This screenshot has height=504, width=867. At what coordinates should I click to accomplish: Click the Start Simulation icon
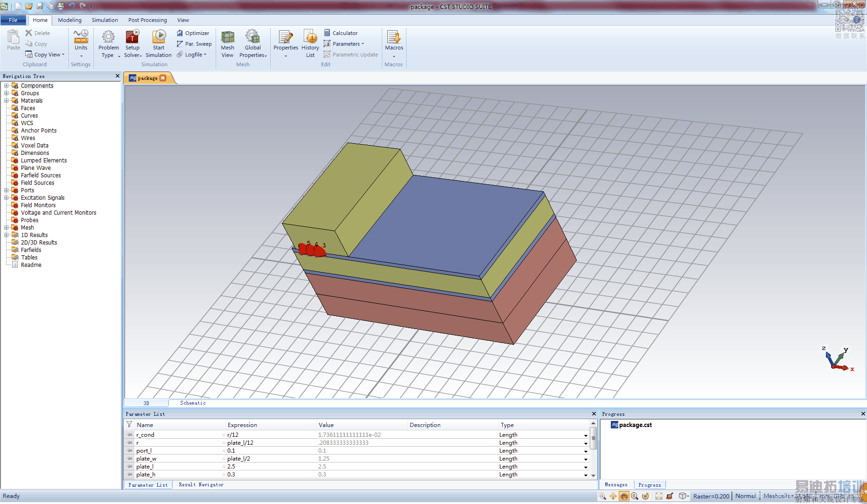pos(159,37)
